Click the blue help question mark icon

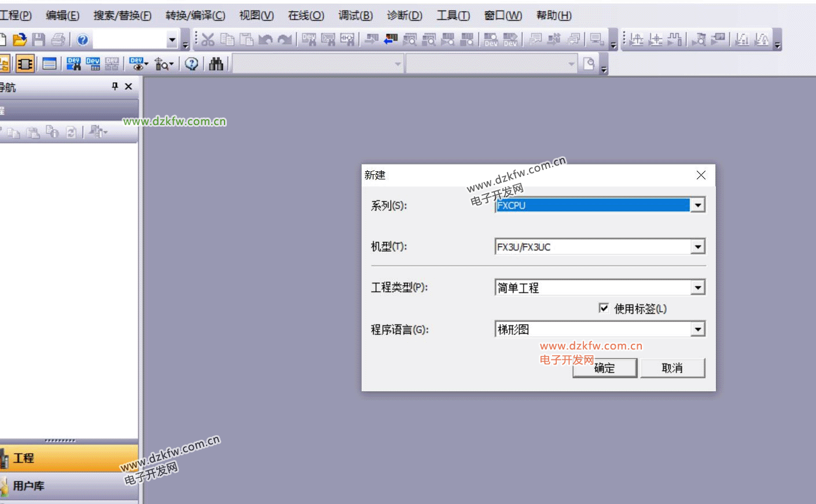pos(83,39)
